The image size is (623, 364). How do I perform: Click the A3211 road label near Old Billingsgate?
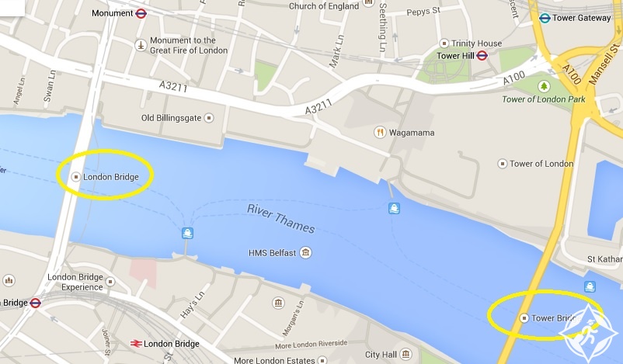pos(173,86)
